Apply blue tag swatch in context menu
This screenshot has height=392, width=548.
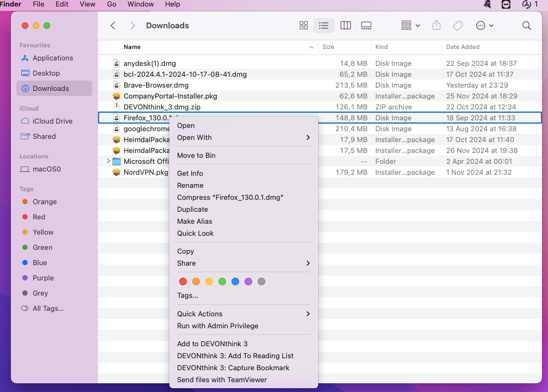[235, 281]
